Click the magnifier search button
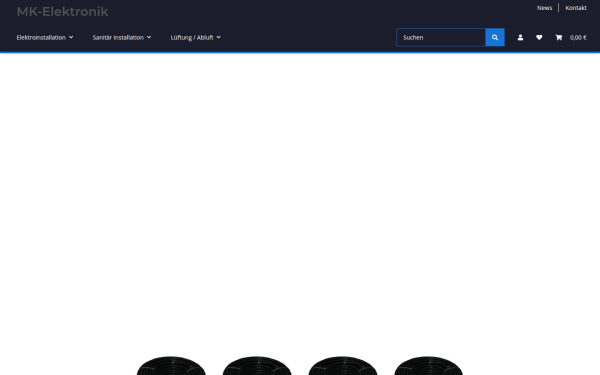The image size is (600, 375). [495, 38]
